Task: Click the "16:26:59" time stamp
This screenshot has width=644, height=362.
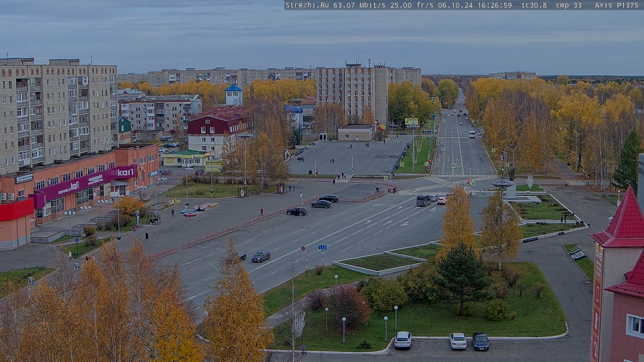Action: (495, 5)
